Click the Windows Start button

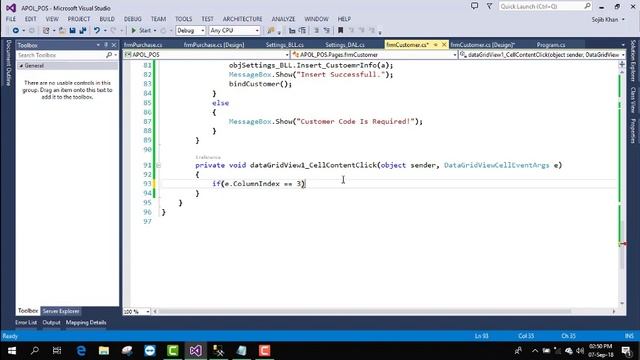coord(12,351)
